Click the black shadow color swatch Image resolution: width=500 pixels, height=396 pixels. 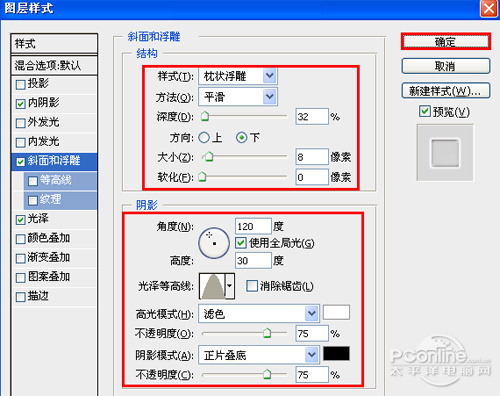pos(336,354)
